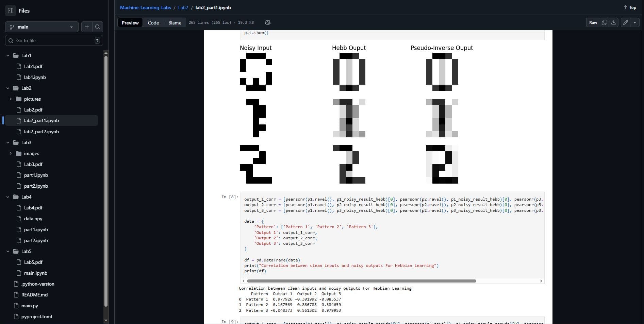
Task: Open the Raw file view
Action: (x=593, y=22)
